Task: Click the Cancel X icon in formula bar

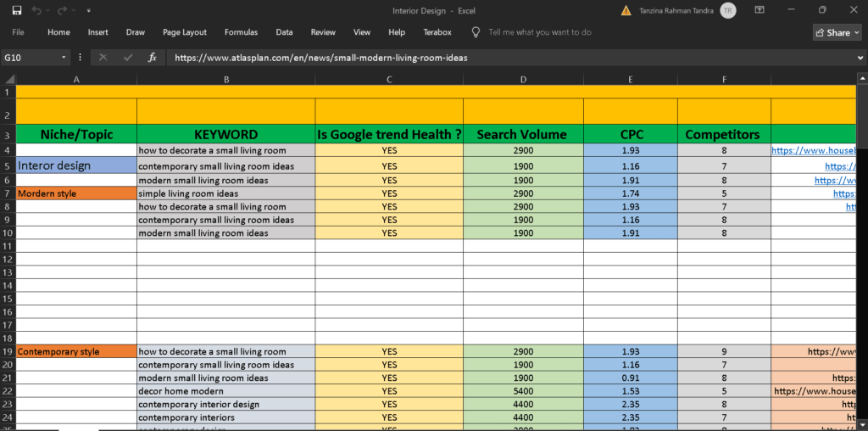Action: coord(103,58)
